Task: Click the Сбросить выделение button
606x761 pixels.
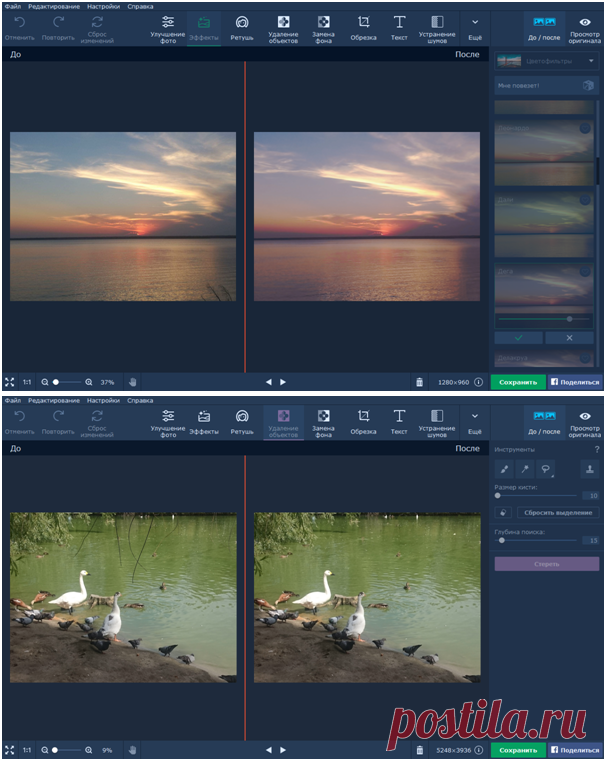Action: (x=558, y=513)
